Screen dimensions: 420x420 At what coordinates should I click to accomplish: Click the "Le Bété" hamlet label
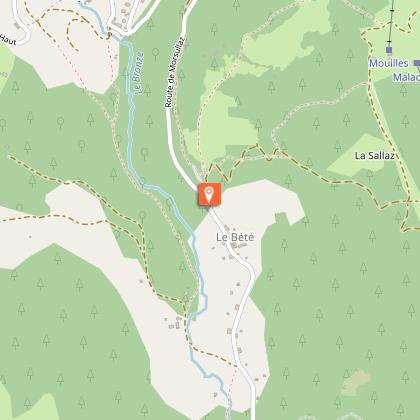coord(235,237)
